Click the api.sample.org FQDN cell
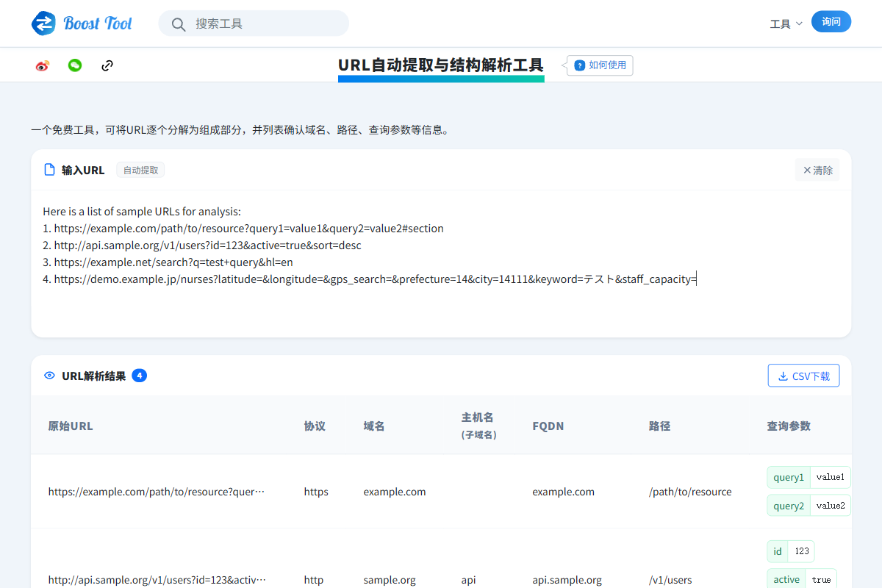This screenshot has height=588, width=882. click(x=567, y=580)
